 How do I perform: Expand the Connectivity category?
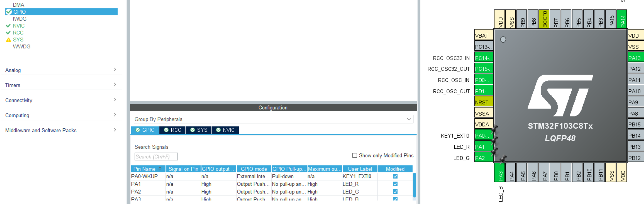pos(61,100)
